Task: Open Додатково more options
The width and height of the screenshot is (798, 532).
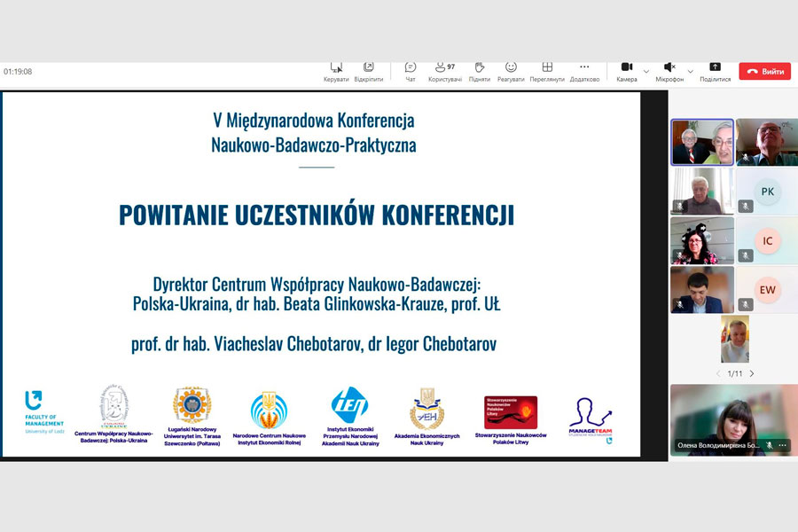Action: 584,72
